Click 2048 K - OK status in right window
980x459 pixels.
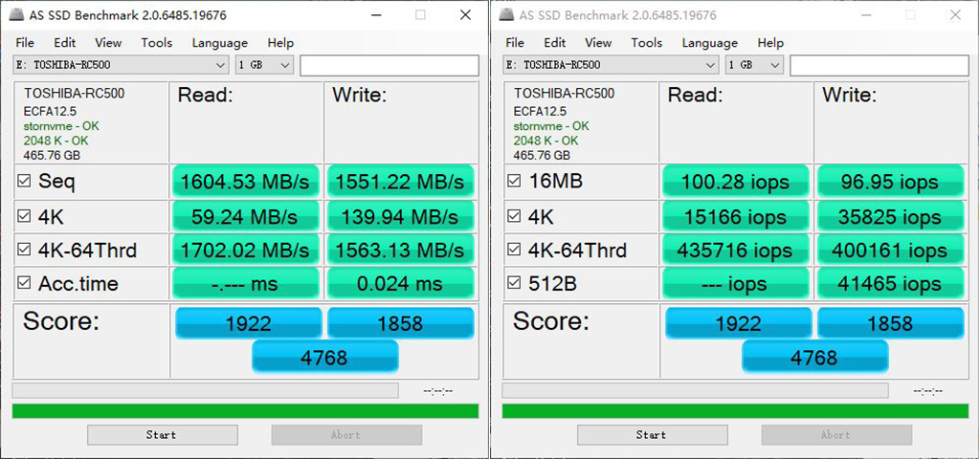click(x=546, y=141)
